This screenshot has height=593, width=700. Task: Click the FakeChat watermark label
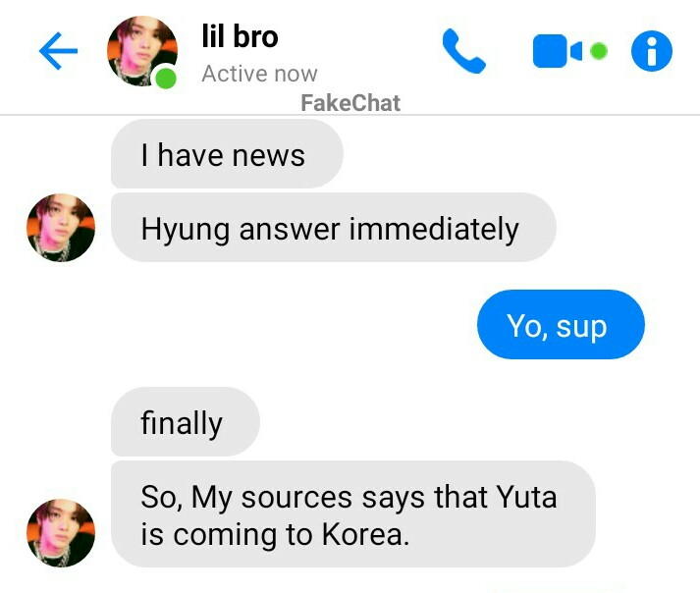pos(350,103)
